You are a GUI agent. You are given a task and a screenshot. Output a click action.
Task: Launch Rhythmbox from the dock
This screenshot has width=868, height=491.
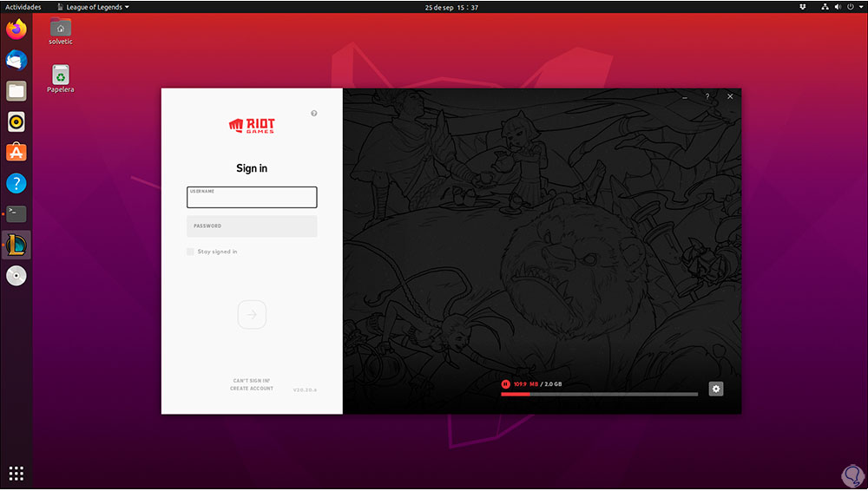coord(16,121)
